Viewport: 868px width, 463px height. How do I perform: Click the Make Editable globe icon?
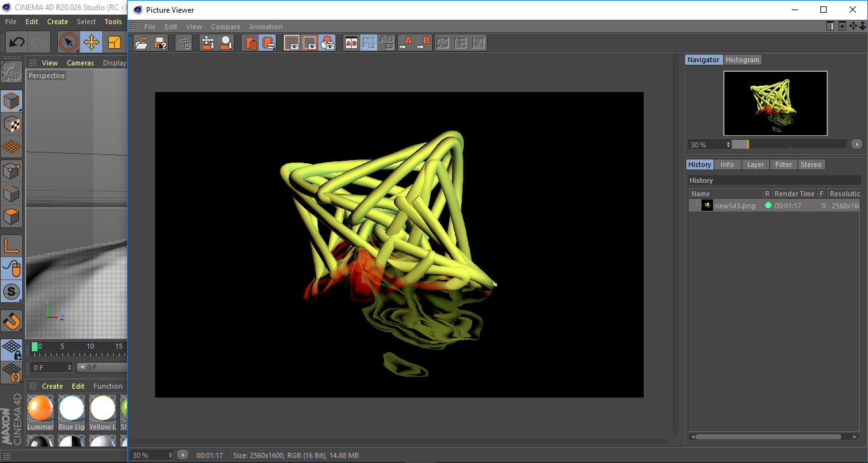point(11,72)
